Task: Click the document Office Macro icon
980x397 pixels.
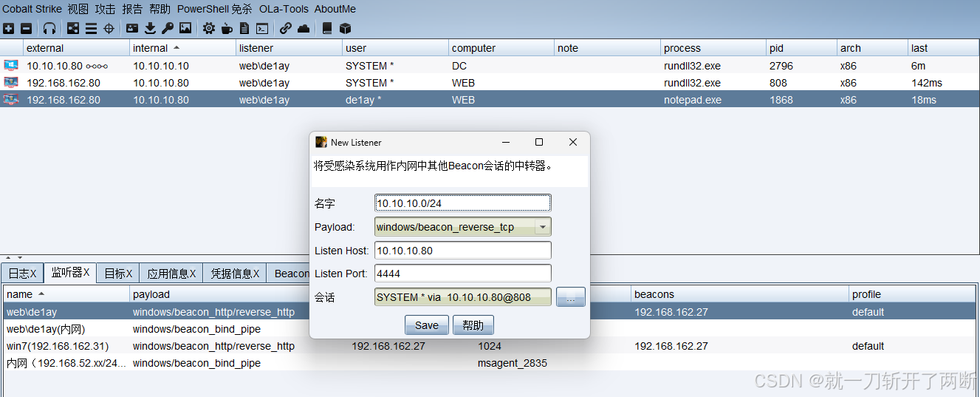Action: (x=244, y=28)
